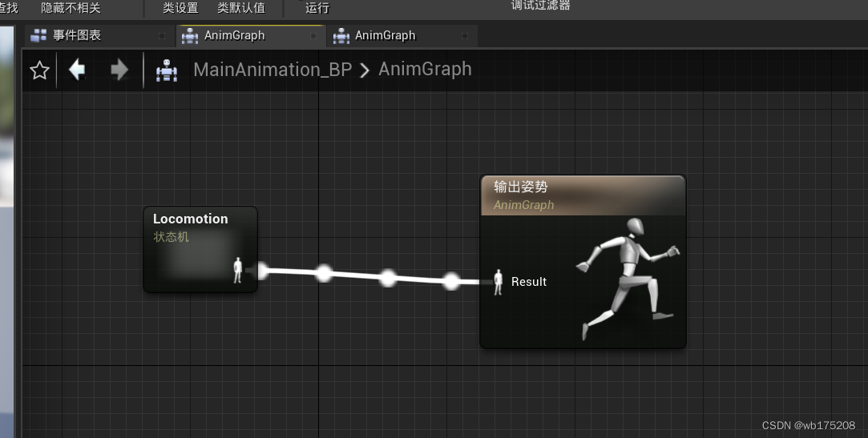
Task: Select the active first AnimGraph tab
Action: pos(250,36)
